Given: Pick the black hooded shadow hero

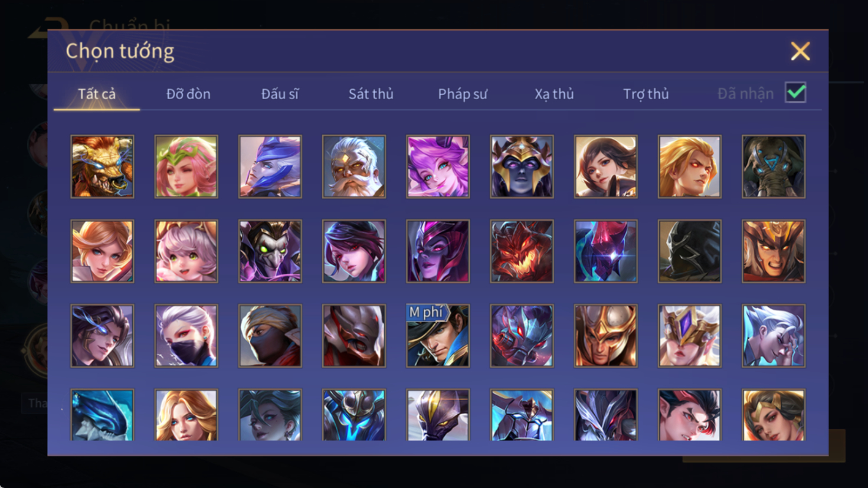Looking at the screenshot, I should click(x=690, y=251).
